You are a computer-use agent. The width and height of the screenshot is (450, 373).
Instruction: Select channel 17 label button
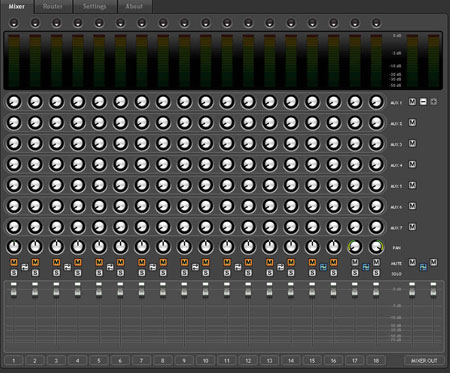click(x=355, y=361)
